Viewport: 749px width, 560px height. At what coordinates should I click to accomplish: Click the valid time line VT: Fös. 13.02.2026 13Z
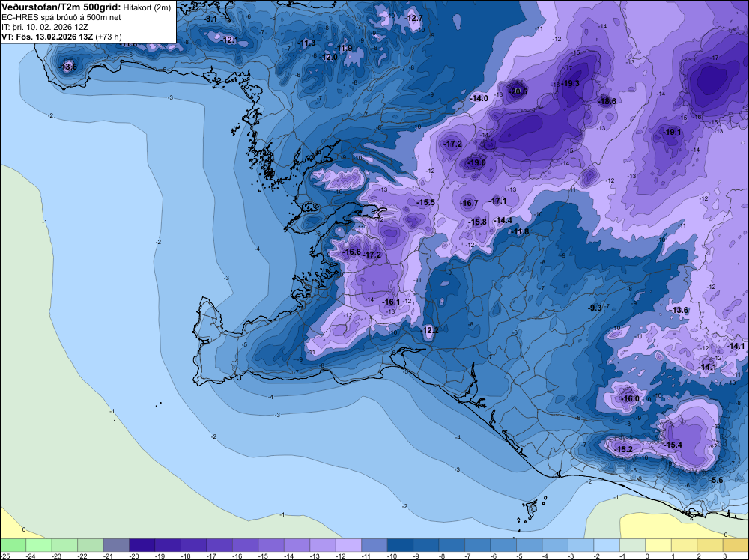(47, 37)
